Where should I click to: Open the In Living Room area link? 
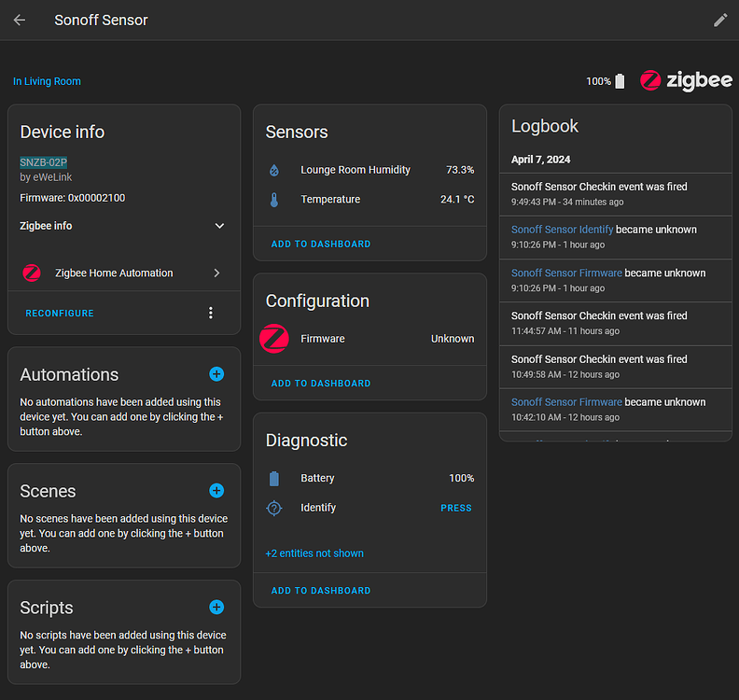point(47,81)
